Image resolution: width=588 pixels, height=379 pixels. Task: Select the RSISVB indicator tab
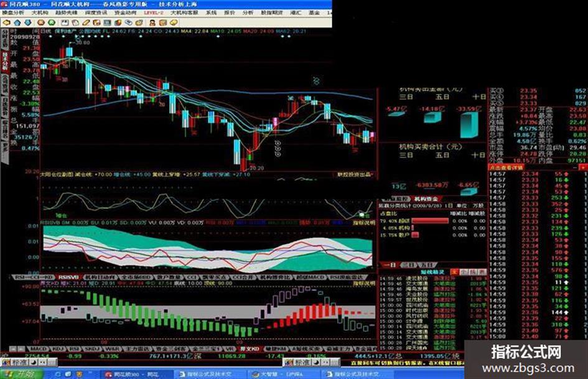click(68, 277)
